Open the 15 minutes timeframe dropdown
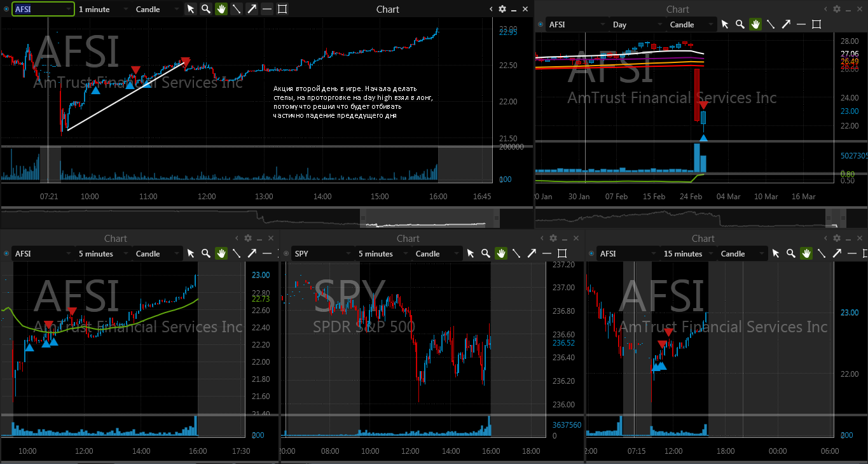Screen dimensions: 868x464 point(688,253)
